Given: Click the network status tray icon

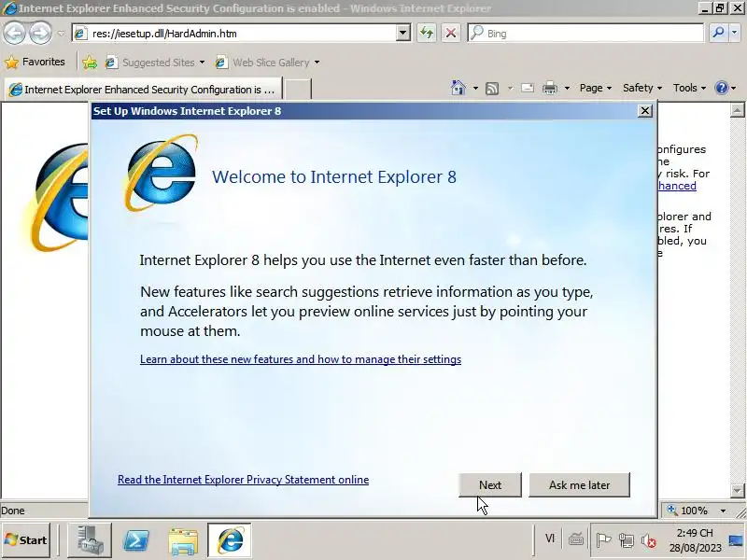Looking at the screenshot, I should coord(626,540).
